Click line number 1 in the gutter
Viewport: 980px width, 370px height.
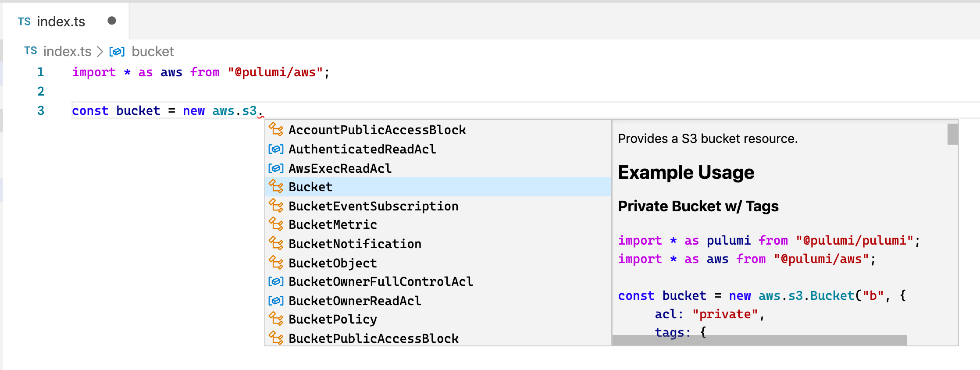tap(41, 72)
